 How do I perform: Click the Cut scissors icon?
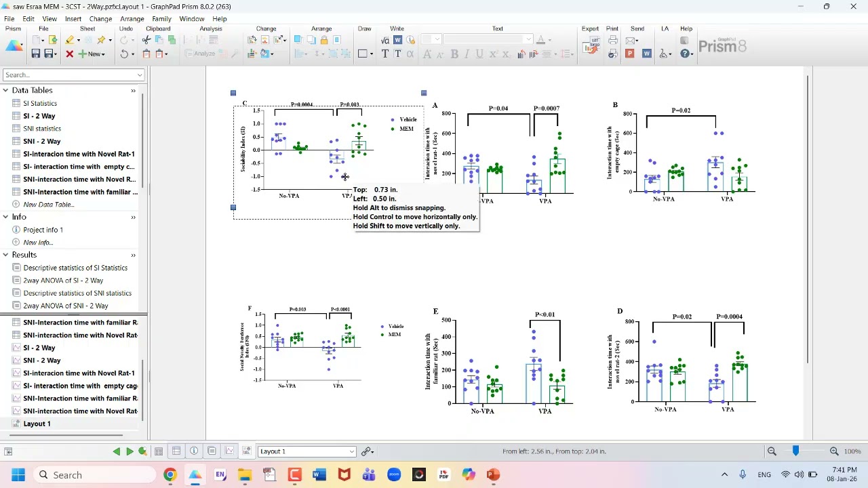point(146,40)
